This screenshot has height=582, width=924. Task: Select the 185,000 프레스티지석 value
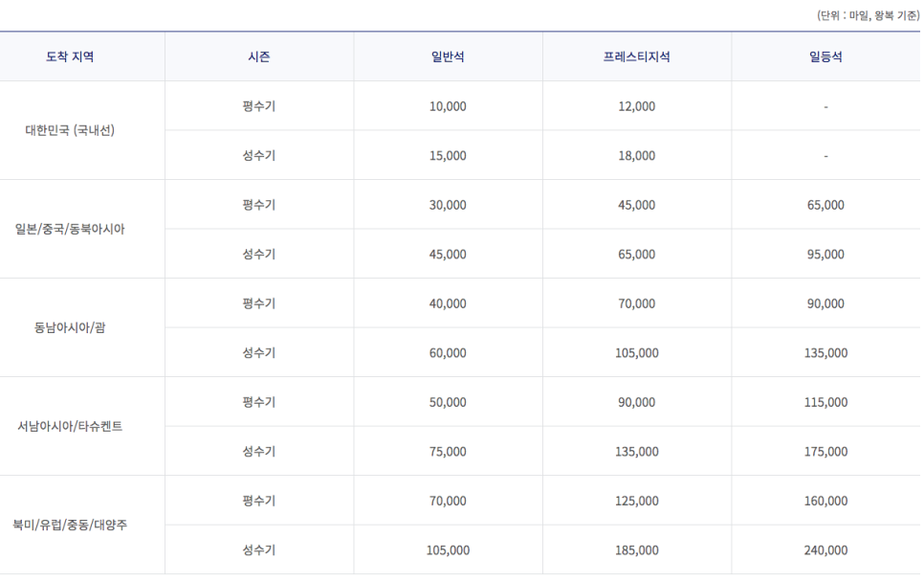[x=639, y=549]
